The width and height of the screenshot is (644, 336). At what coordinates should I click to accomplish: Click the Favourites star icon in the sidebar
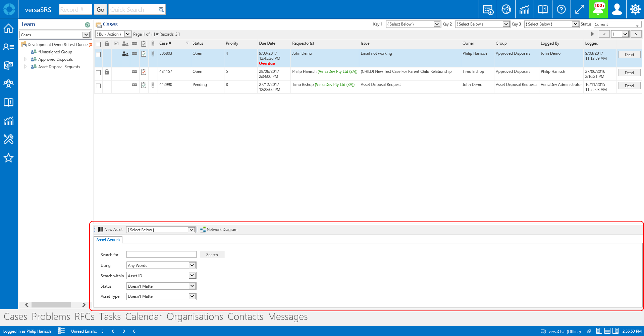[8, 158]
